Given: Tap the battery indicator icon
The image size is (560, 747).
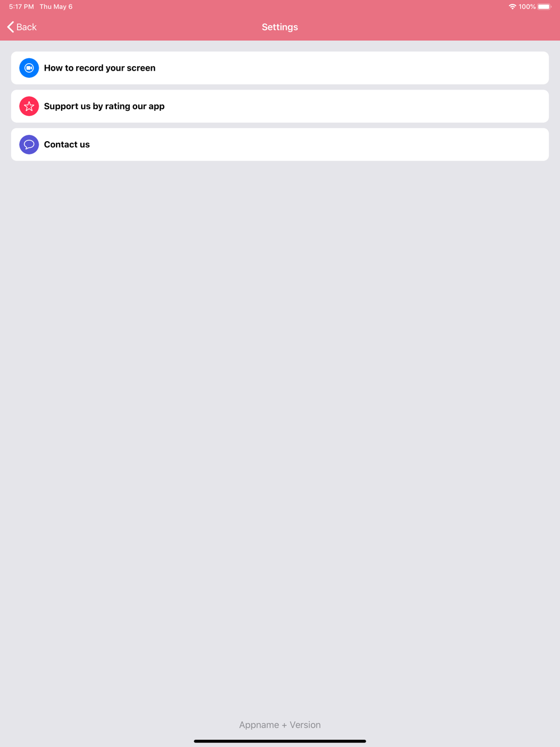Looking at the screenshot, I should (544, 7).
